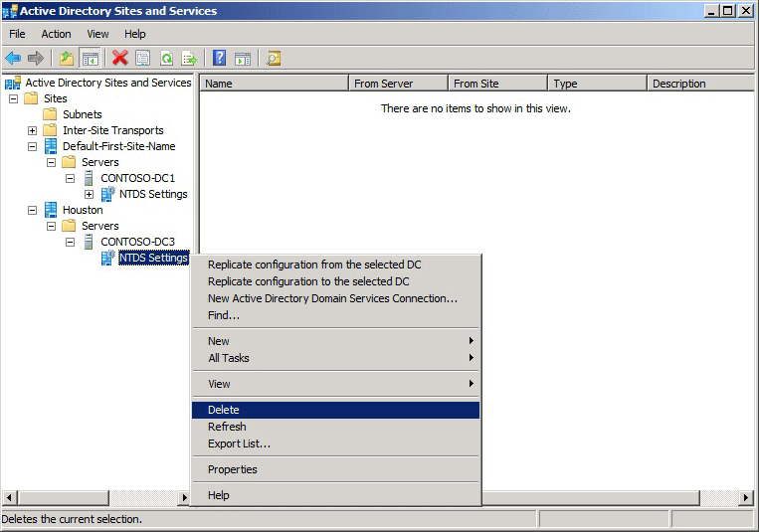
Task: Collapse the Default-First-Site-Name node
Action: (33, 146)
